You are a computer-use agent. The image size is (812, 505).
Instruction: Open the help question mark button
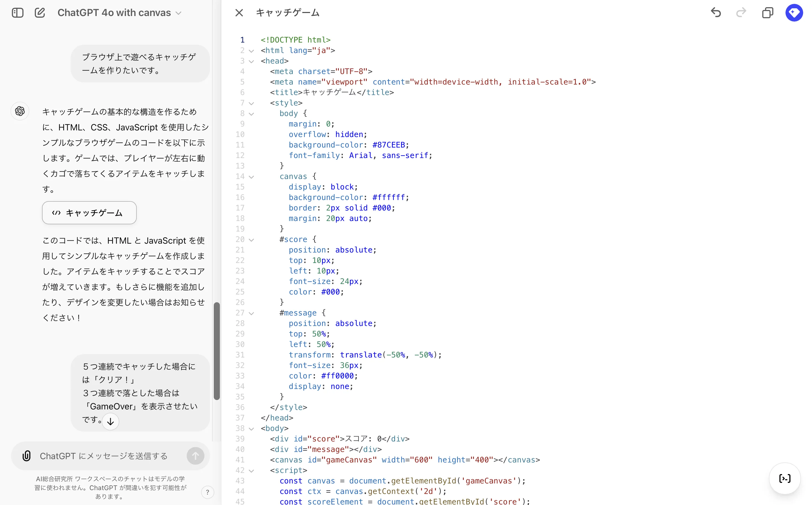[x=207, y=492]
